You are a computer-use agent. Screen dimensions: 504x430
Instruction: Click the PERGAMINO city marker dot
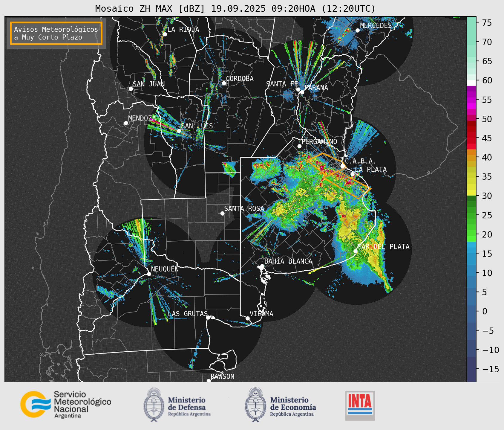[x=299, y=146]
